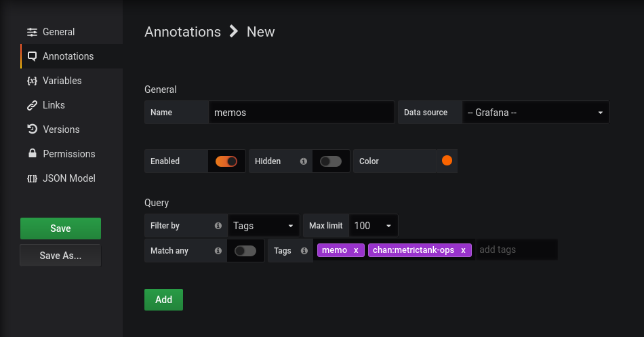
Task: Open the Max limit dropdown
Action: coord(373,226)
